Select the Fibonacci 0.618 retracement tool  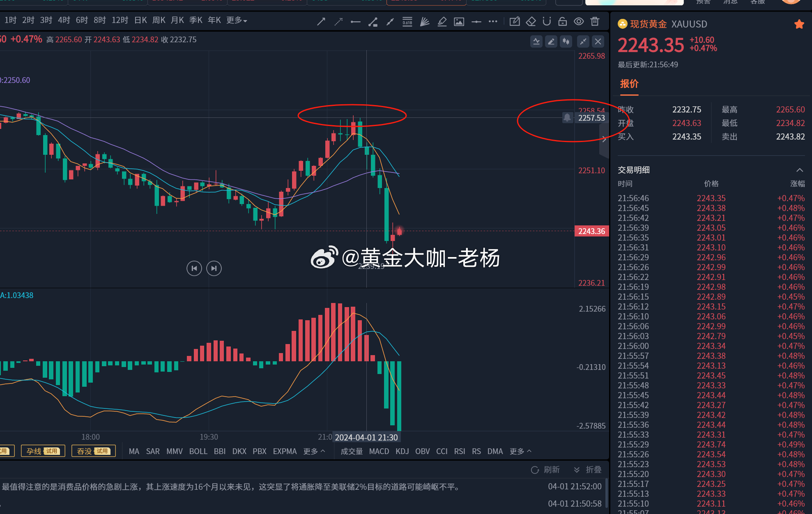point(407,21)
